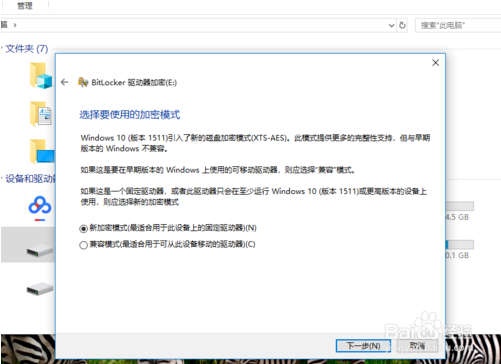
Task: Click the 4.5 GB drive capacity bar
Action: [460, 206]
